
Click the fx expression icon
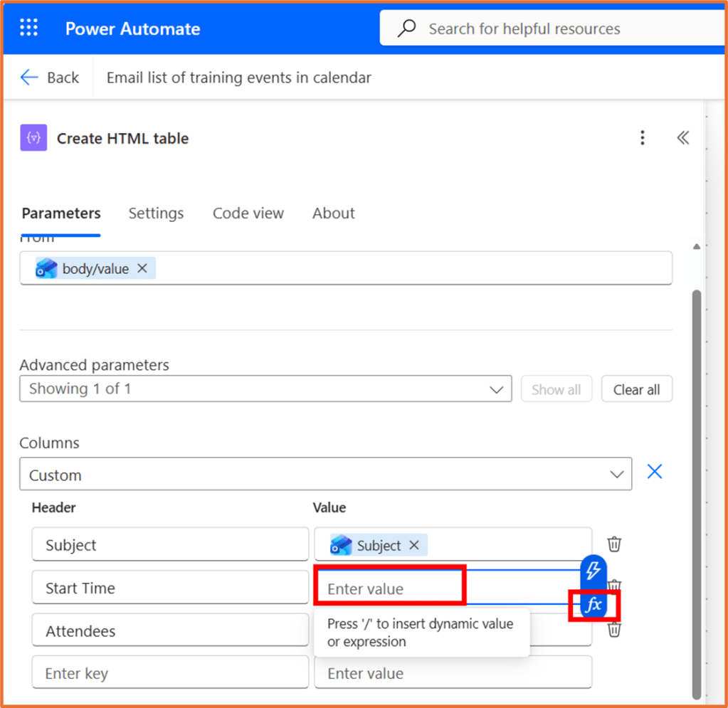(x=594, y=606)
